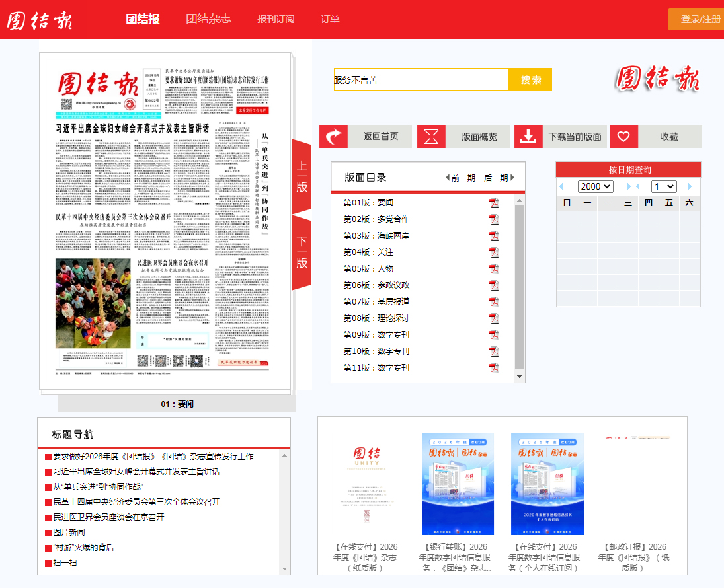Open the 报刊订阅 menu tab

276,19
